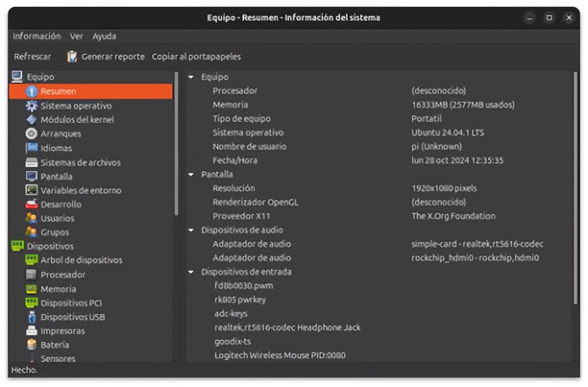Viewport: 588px width, 387px height.
Task: Click the Logitech Wireless Mouse entry
Action: pos(280,355)
